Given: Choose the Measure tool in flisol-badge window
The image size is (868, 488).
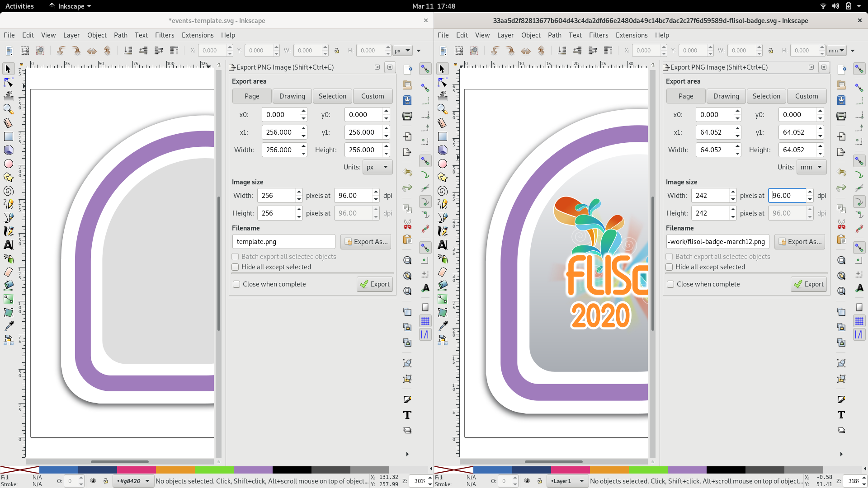Looking at the screenshot, I should pos(442,123).
